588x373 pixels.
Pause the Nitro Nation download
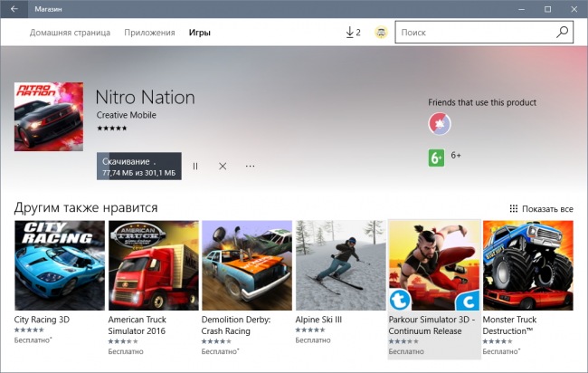click(x=195, y=166)
